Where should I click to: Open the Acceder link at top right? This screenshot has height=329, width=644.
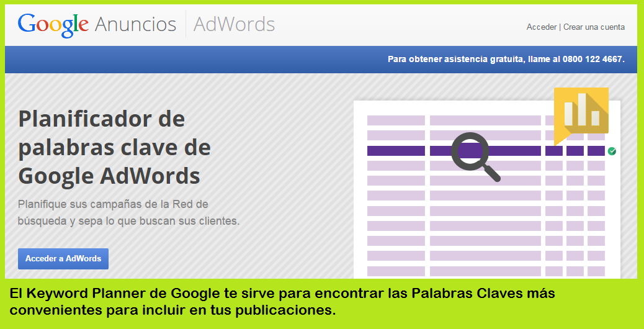point(541,27)
